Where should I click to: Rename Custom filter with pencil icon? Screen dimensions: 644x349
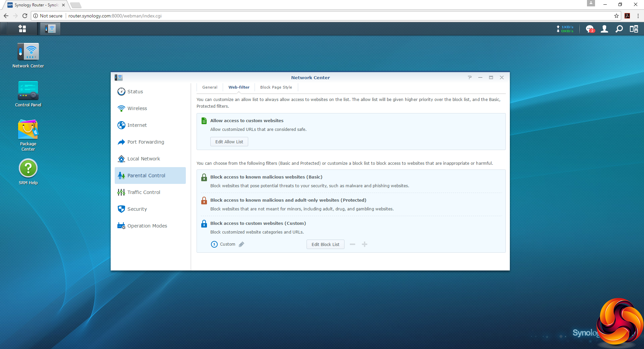[241, 244]
